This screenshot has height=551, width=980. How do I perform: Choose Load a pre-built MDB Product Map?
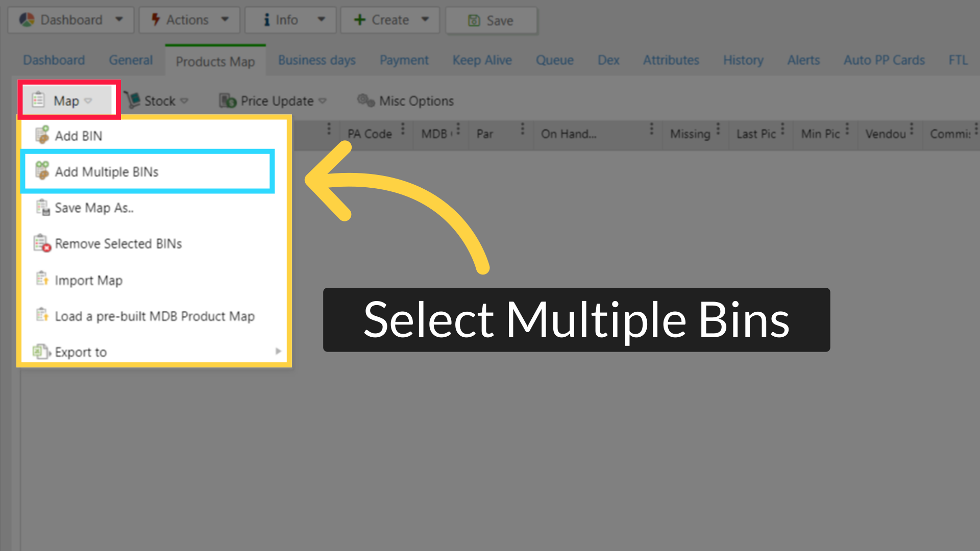coord(155,316)
